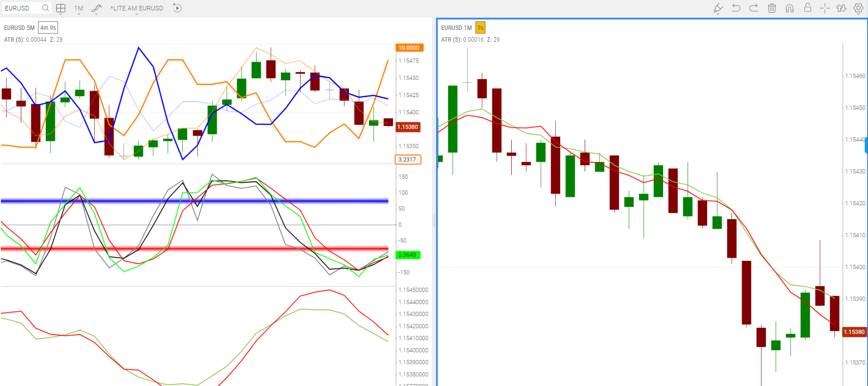
Task: Open the *LITE AM EURUSD template dropdown
Action: 136,9
